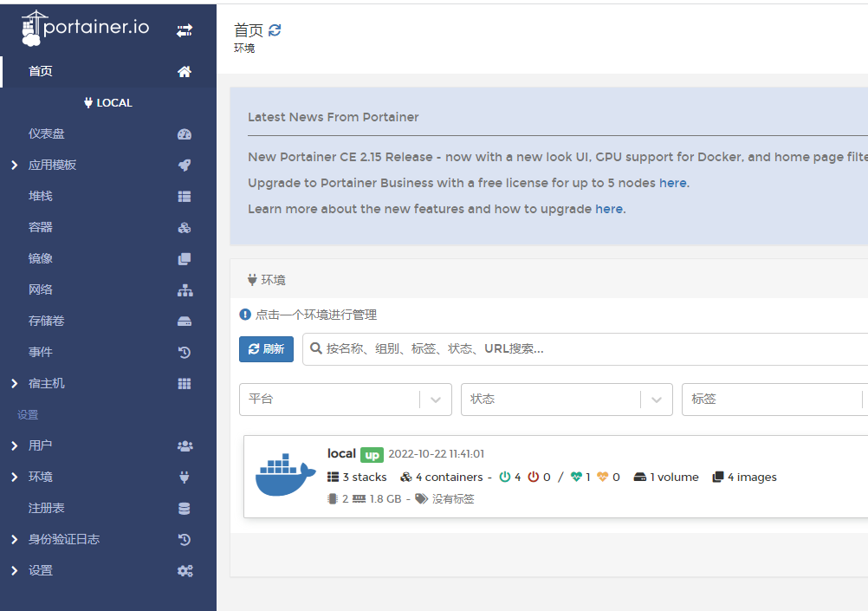Collapse the sidebar using the double-arrow icon
The image size is (868, 611).
(184, 29)
